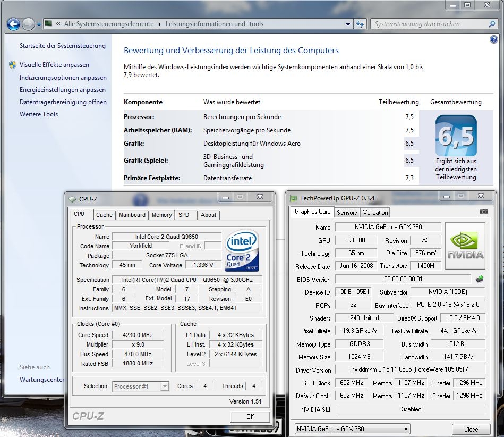Click the BIOS save chip icon
Screen dimensions: 504x437
pos(480,279)
